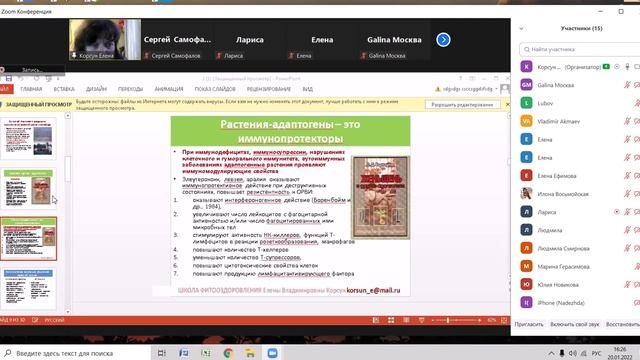Open Google Chrome from the taskbar
The height and width of the screenshot is (360, 640).
(x=228, y=353)
